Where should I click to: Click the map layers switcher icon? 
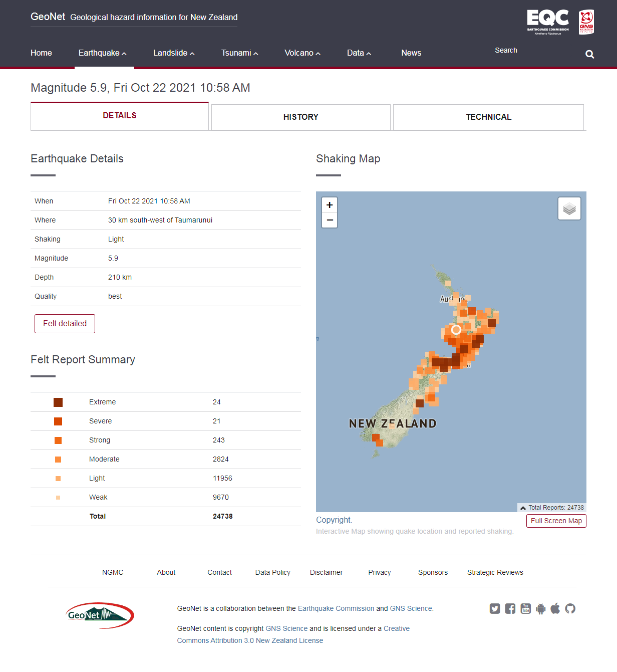pos(569,208)
